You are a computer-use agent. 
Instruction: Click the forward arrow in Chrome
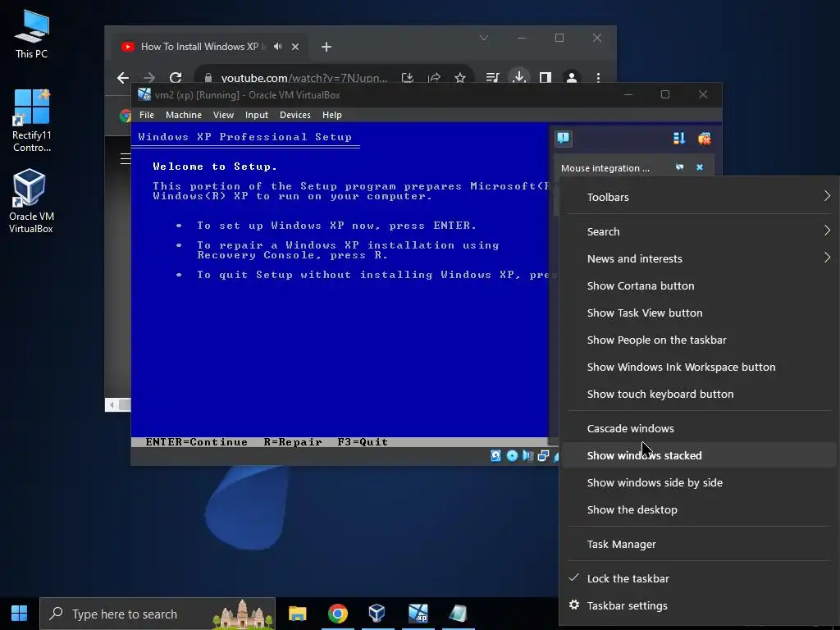(149, 78)
